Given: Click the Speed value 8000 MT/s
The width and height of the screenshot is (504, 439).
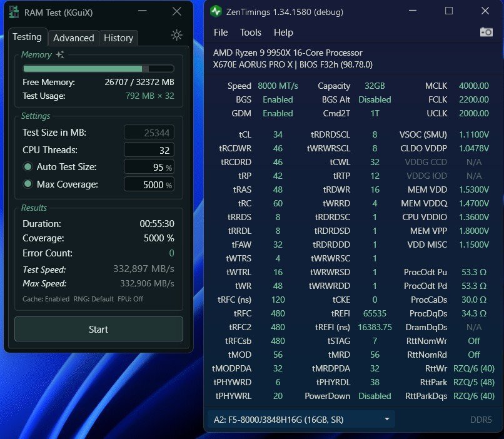Looking at the screenshot, I should [x=278, y=86].
